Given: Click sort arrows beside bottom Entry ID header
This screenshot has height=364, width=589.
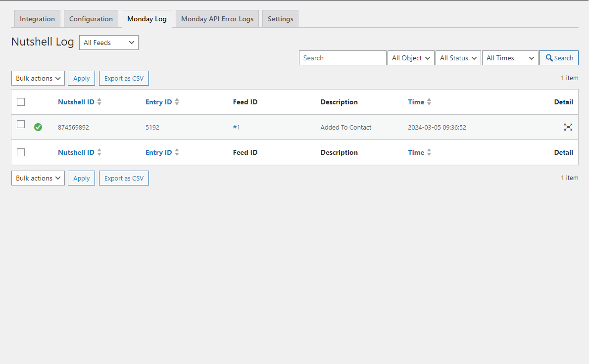Looking at the screenshot, I should pos(177,152).
